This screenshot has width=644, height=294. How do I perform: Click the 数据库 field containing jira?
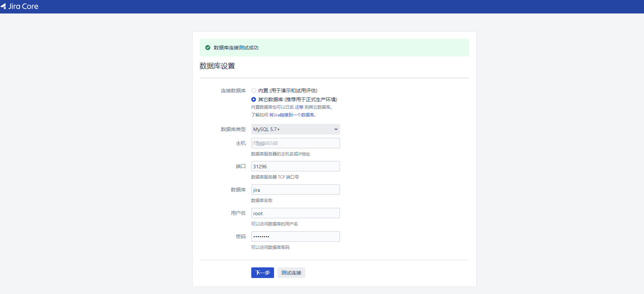[x=295, y=190]
